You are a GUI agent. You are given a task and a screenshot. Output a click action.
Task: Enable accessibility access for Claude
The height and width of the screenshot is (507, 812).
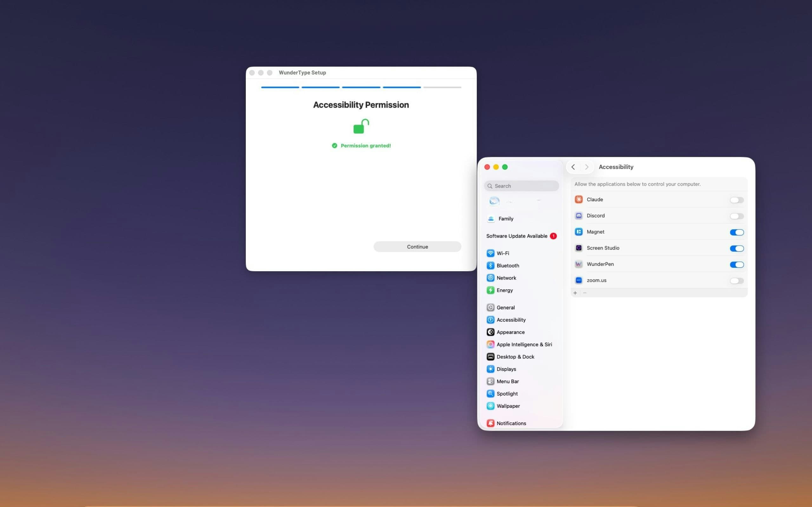(x=737, y=200)
